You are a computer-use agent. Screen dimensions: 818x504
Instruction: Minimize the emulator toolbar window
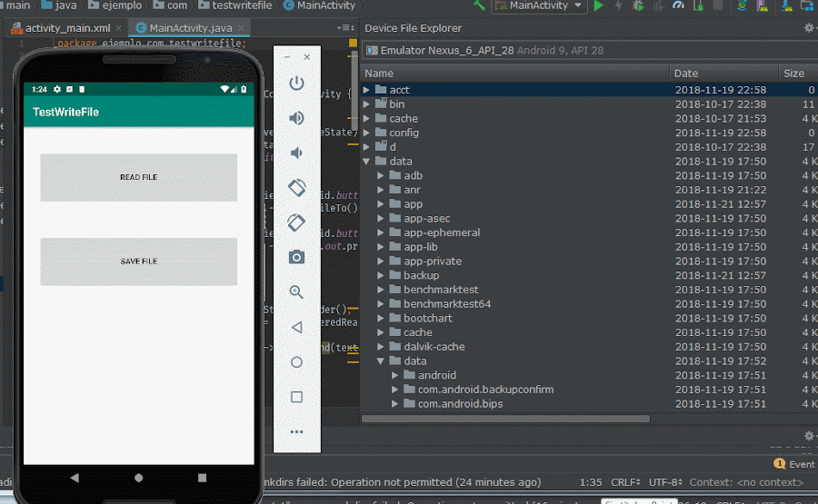[287, 57]
